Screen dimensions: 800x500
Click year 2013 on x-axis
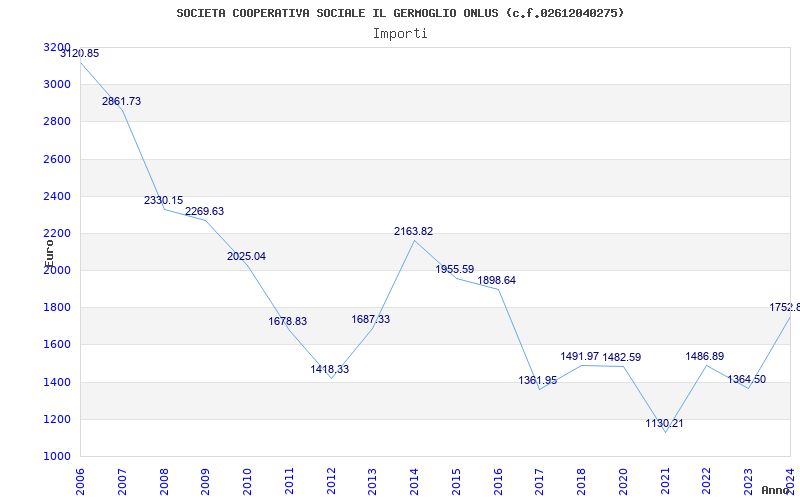click(372, 482)
